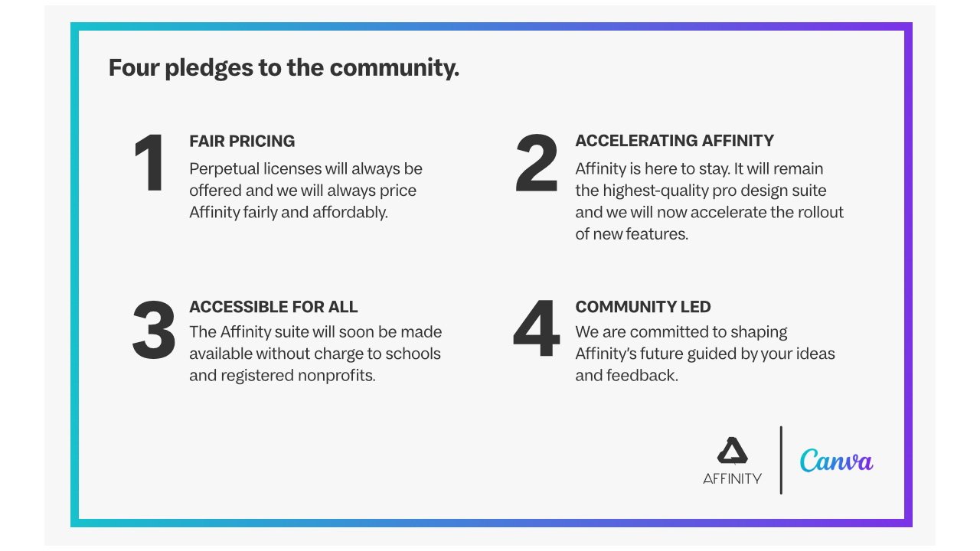This screenshot has height=551, width=980.
Task: Click the schools and nonprofits paragraph
Action: click(315, 354)
